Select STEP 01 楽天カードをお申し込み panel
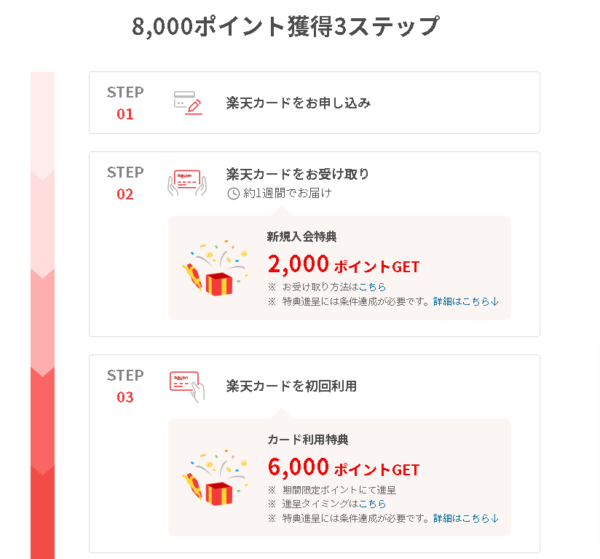600x559 pixels. pyautogui.click(x=315, y=103)
